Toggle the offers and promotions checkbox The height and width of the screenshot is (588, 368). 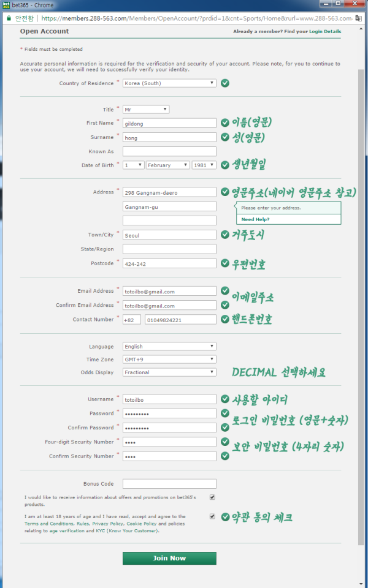(x=212, y=497)
